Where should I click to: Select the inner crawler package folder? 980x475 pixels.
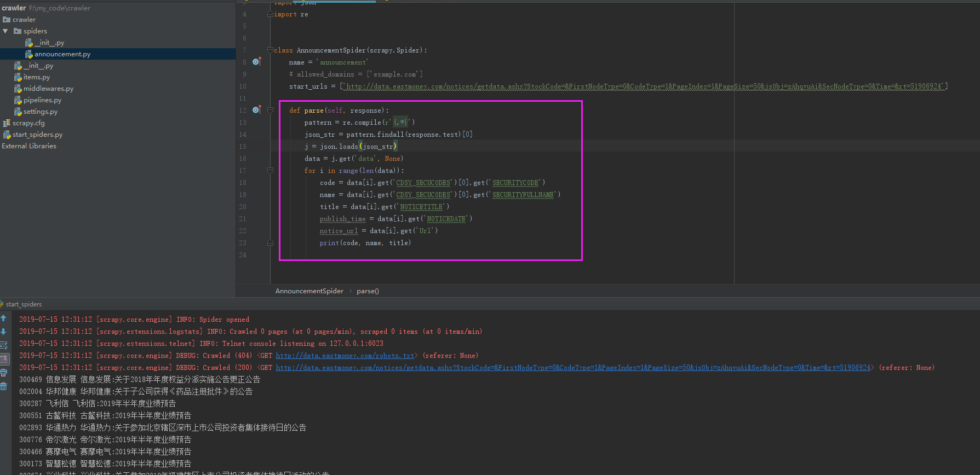coord(19,20)
